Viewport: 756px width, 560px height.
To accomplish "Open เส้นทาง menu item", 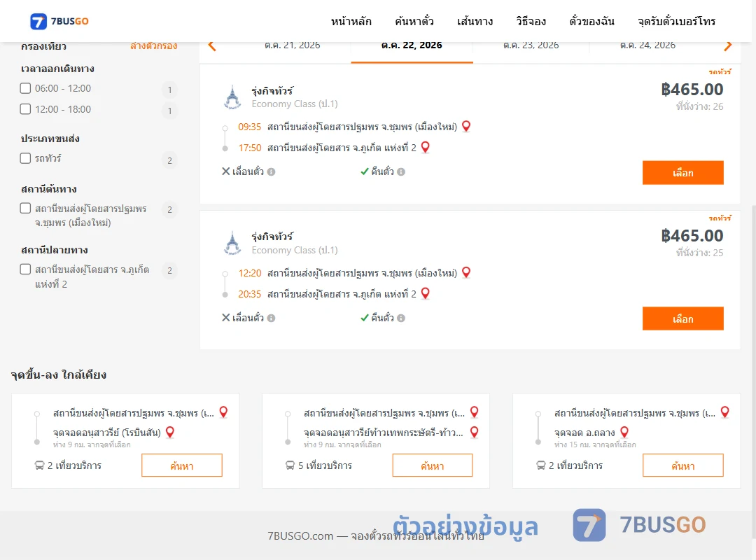I will [x=475, y=22].
